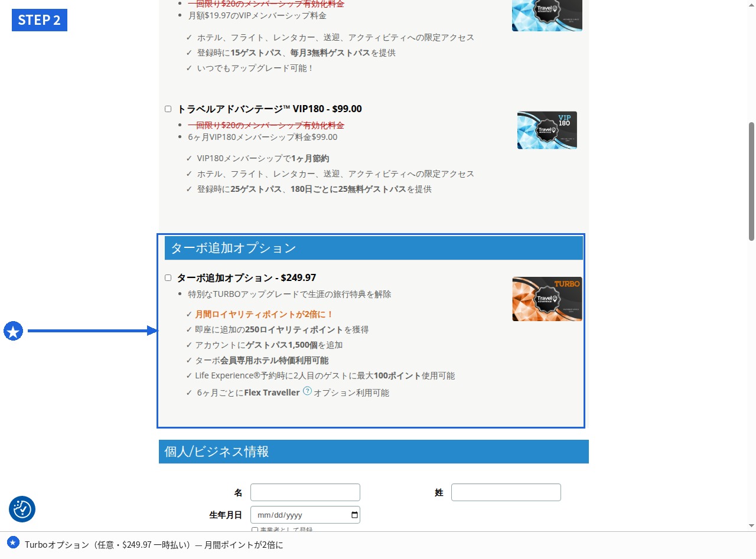Screen dimensions: 756x559
Task: Click the 6ヶ月VIP180メンバーシップ料金$99.00 bullet
Action: (263, 137)
